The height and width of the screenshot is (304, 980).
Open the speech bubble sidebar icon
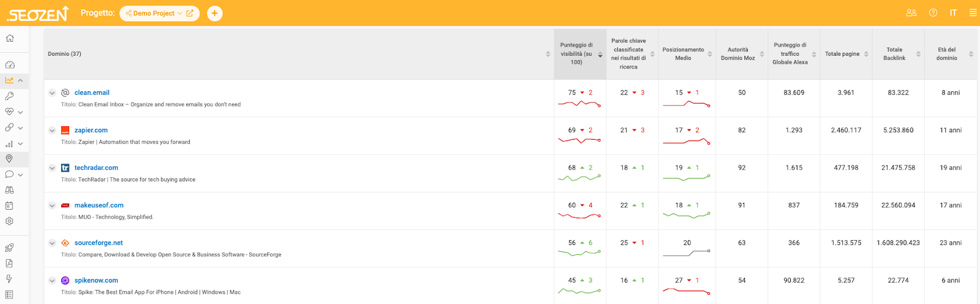tap(9, 174)
